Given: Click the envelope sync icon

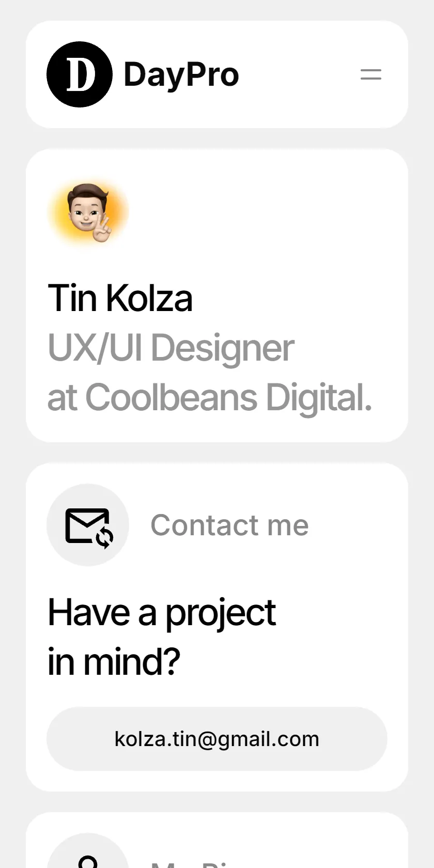Looking at the screenshot, I should [89, 528].
